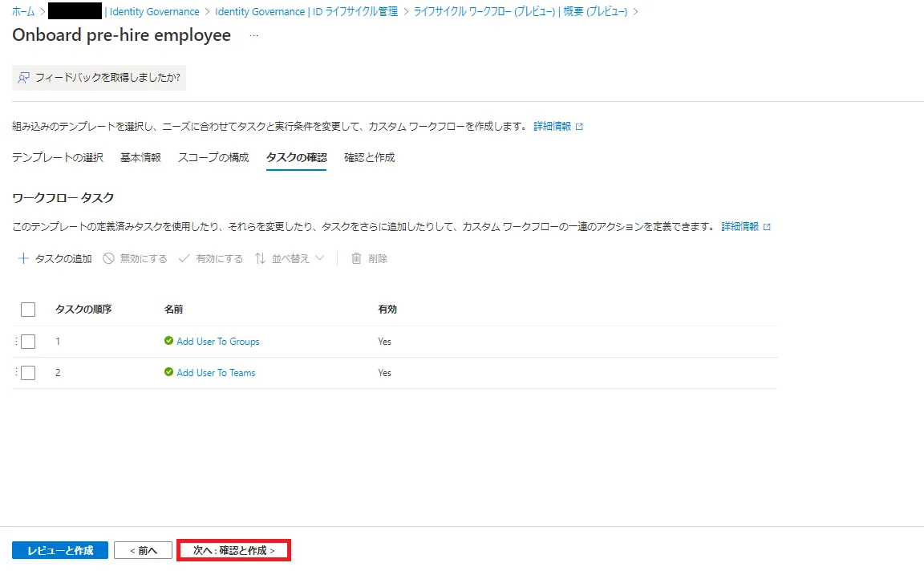The height and width of the screenshot is (571, 924).
Task: Click the 有効にする checkmark icon
Action: click(184, 258)
